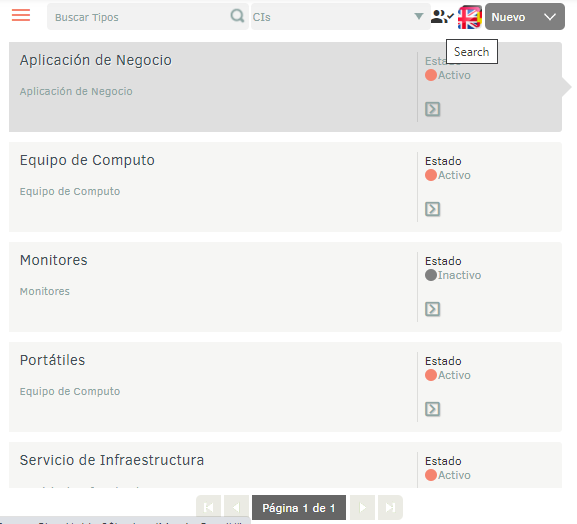Go to the previous page
The image size is (577, 524).
tap(236, 507)
